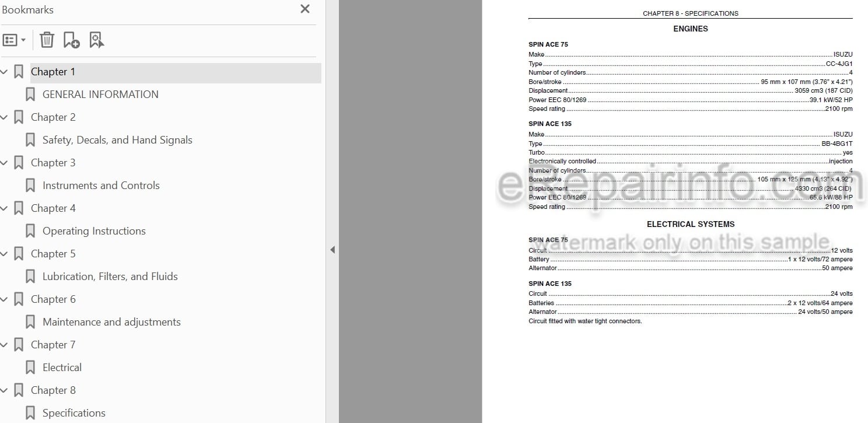Click the bookmark icon beside Chapter 5

[x=19, y=254]
